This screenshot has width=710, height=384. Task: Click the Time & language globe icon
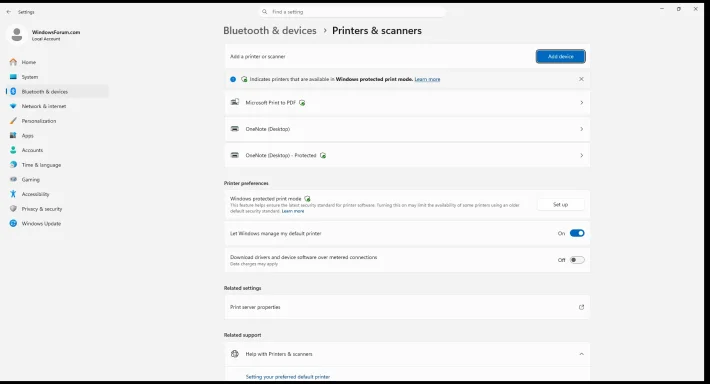click(13, 165)
